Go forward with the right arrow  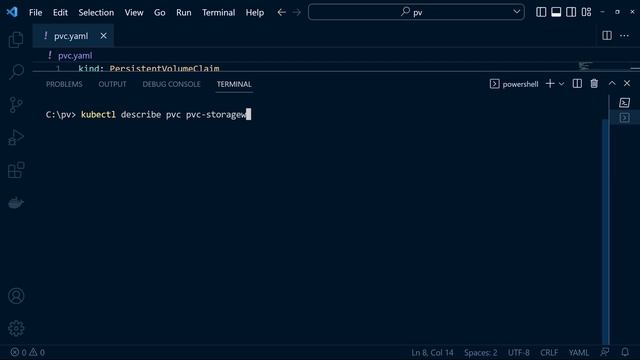coord(297,12)
